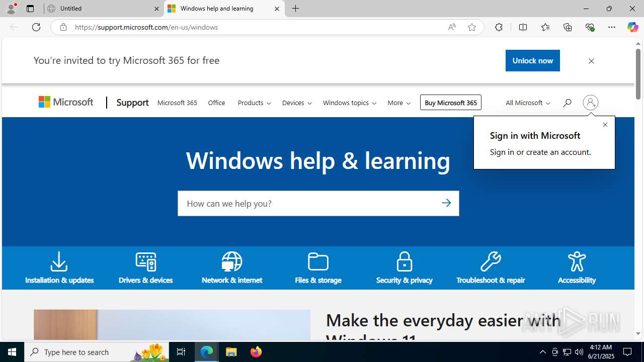
Task: Open the volume tray icon
Action: tap(579, 352)
